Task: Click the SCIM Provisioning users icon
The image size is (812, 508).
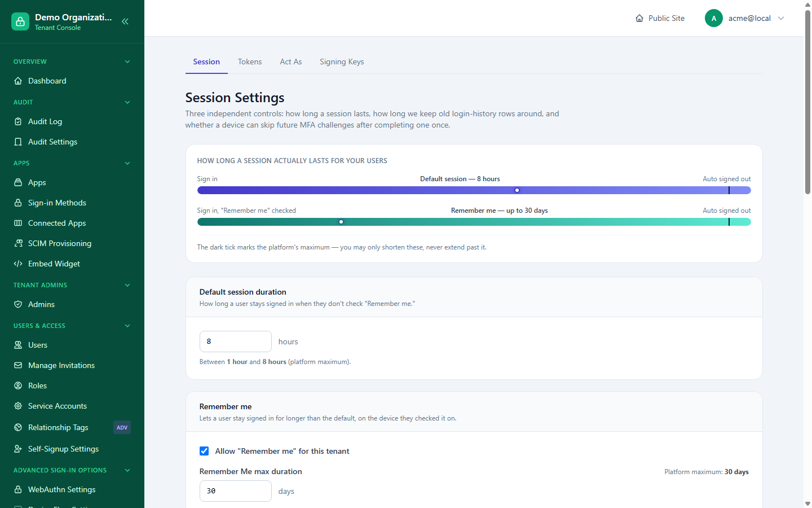Action: [x=18, y=243]
